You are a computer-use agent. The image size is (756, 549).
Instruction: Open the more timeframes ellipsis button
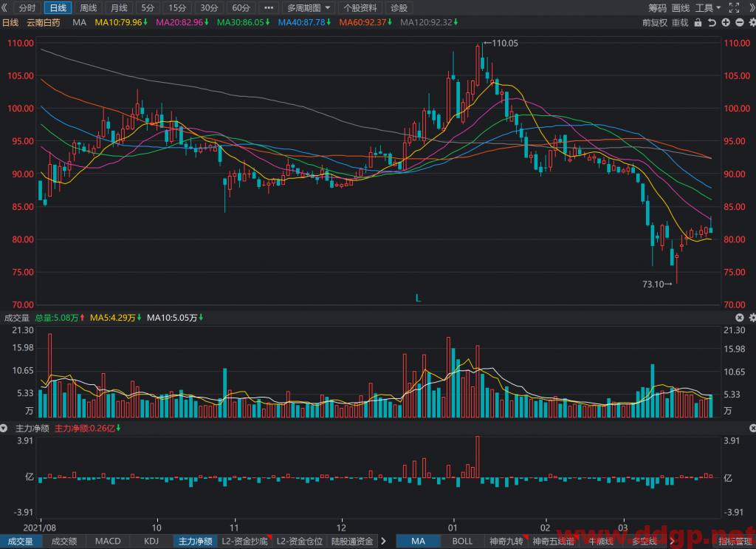pyautogui.click(x=269, y=7)
